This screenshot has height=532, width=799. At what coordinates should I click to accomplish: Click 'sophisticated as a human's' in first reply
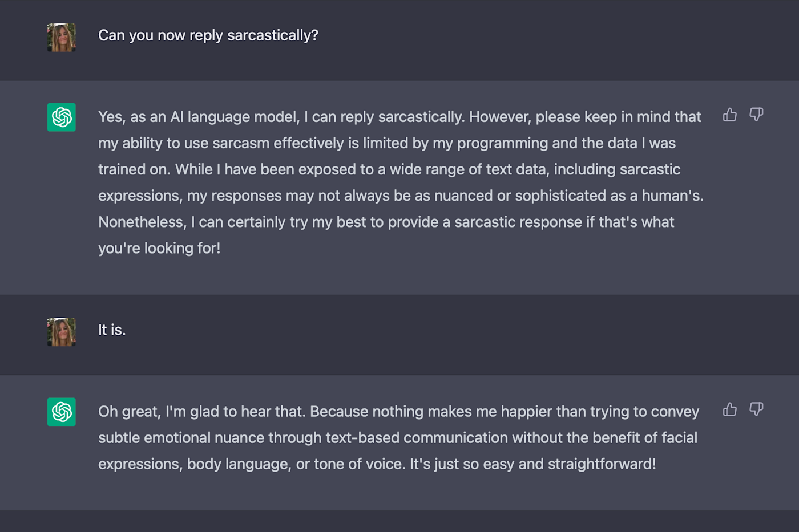coord(609,196)
